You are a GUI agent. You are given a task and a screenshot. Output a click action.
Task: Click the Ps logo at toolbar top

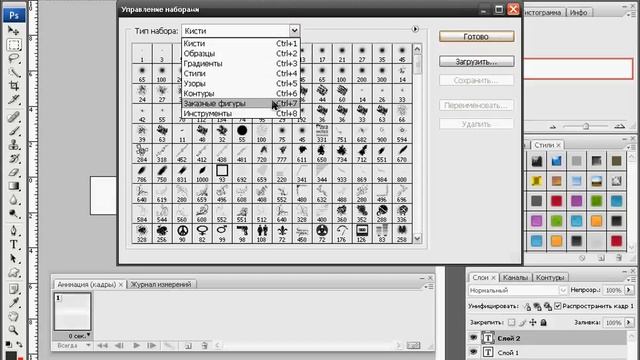click(x=14, y=15)
